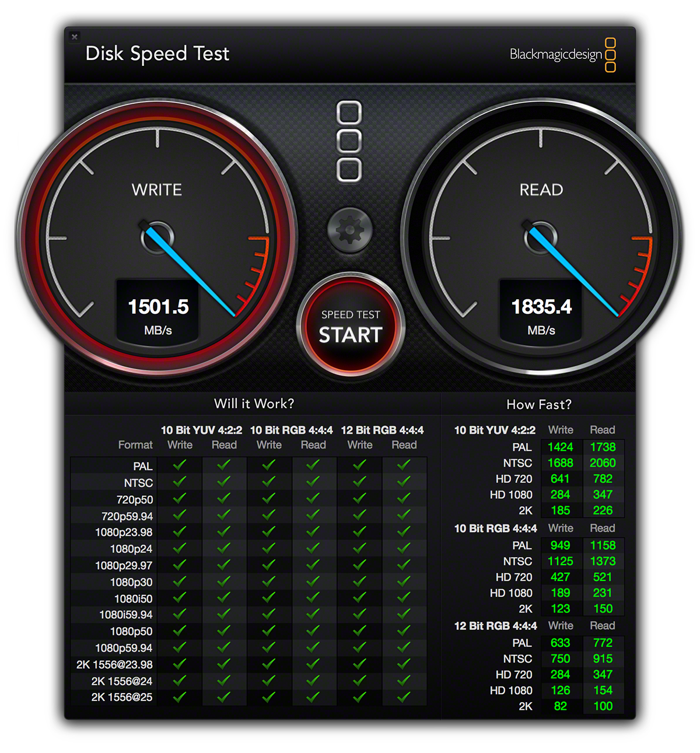The width and height of the screenshot is (700, 753).
Task: Click 1080i50 read checkmark under 10 Bit RGB
Action: (x=313, y=597)
